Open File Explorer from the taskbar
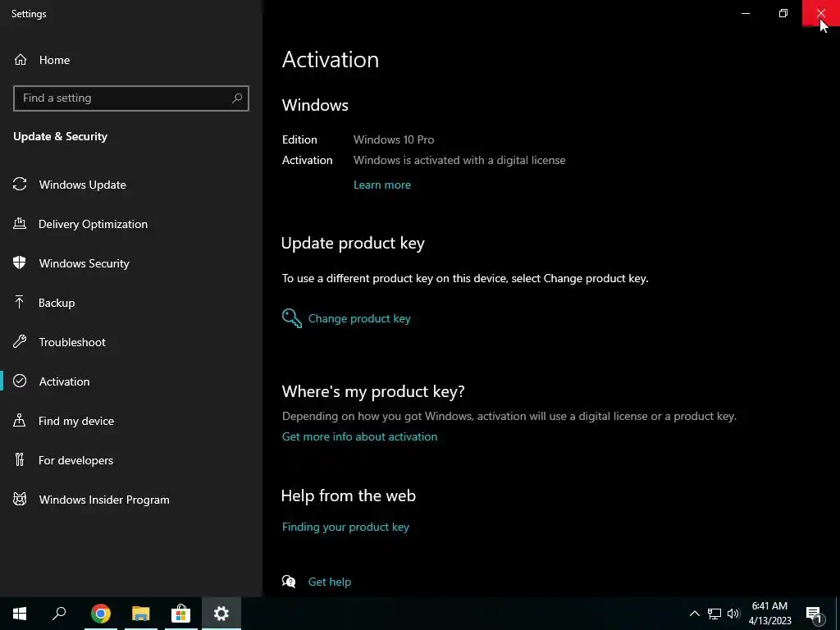The height and width of the screenshot is (630, 840). pos(140,614)
